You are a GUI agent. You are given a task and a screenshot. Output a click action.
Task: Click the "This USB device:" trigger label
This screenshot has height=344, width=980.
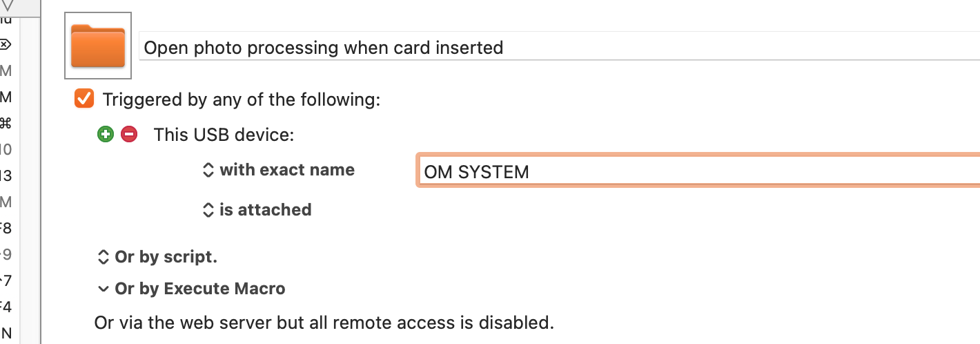[x=224, y=135]
